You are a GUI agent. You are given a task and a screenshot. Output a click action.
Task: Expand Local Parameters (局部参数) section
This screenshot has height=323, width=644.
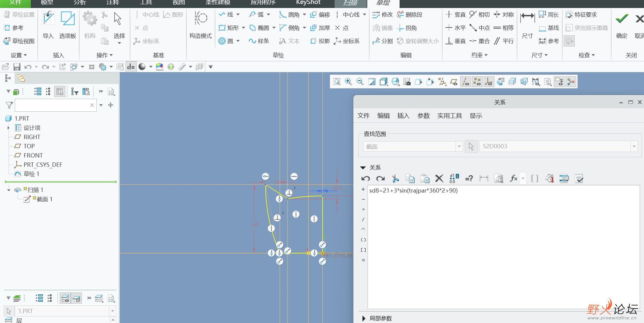364,318
